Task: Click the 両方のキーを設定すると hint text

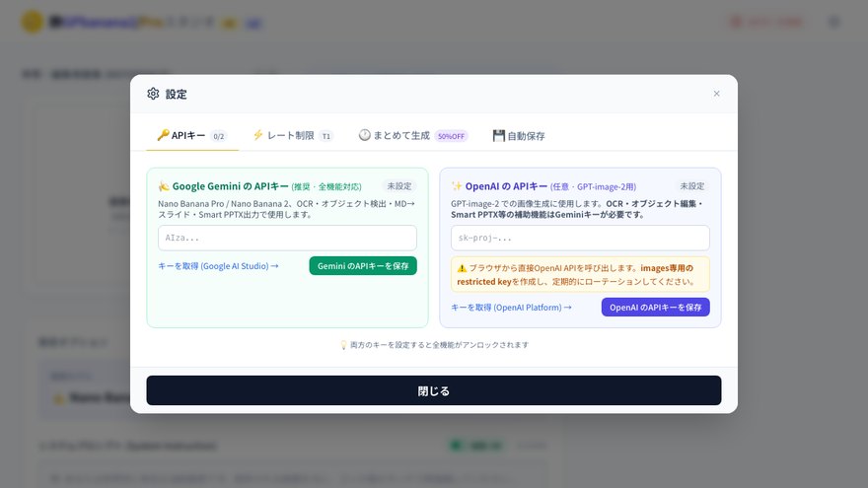Action: click(439, 345)
